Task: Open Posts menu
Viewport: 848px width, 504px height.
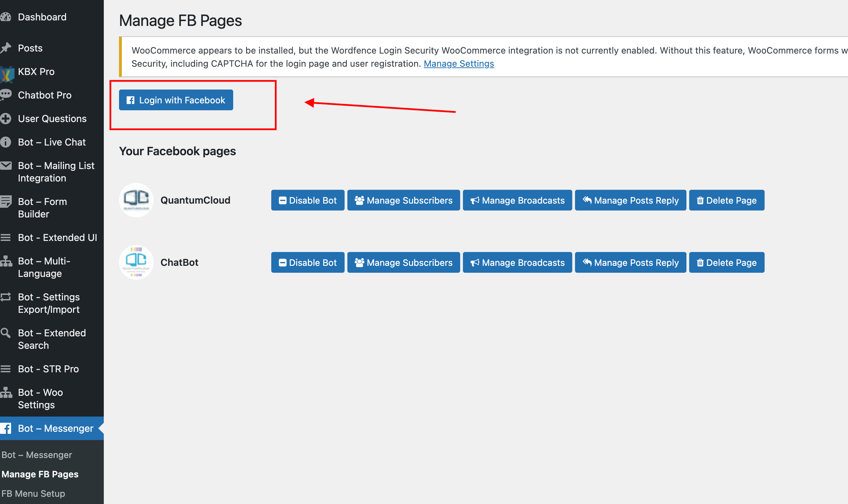Action: (30, 48)
